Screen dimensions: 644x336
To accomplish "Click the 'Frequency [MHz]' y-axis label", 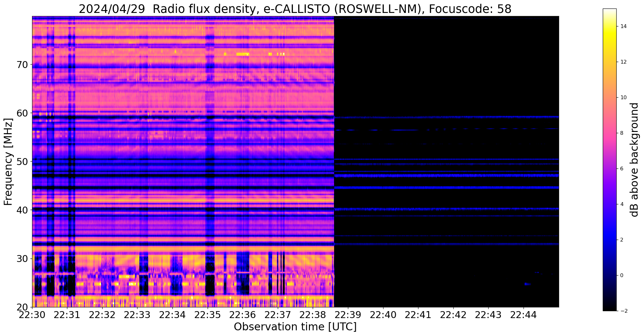I will (8, 162).
